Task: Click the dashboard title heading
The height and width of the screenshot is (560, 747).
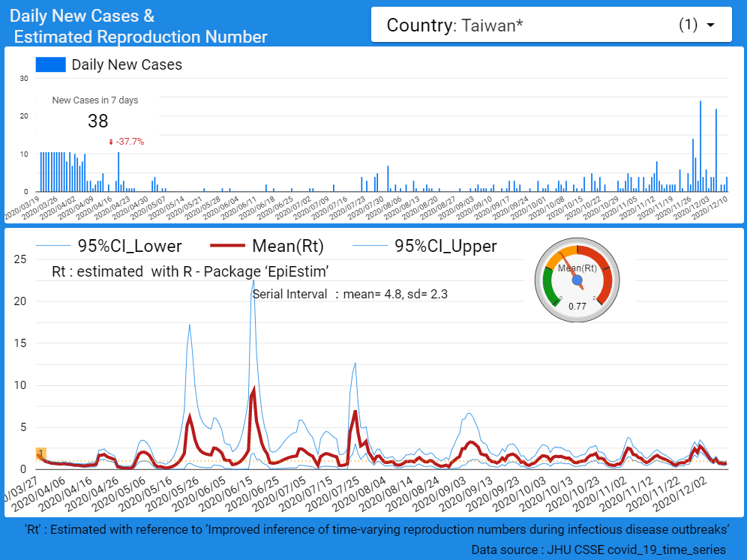Action: coord(139,26)
